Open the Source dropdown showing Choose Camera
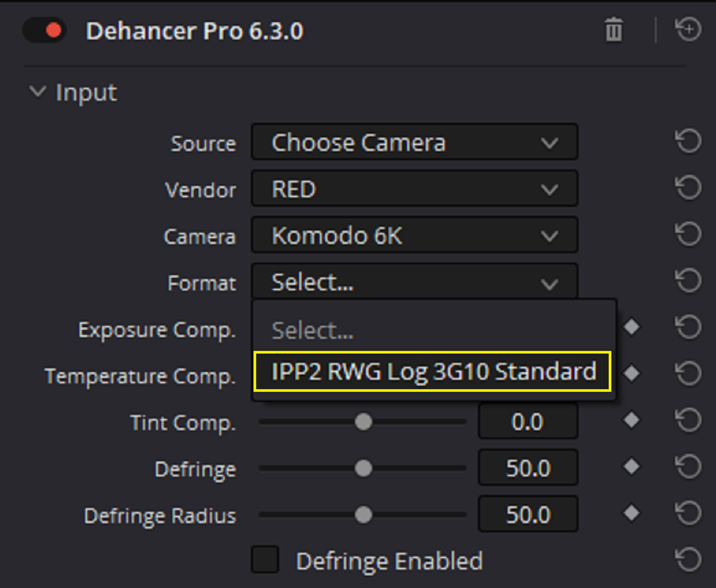 pyautogui.click(x=415, y=142)
